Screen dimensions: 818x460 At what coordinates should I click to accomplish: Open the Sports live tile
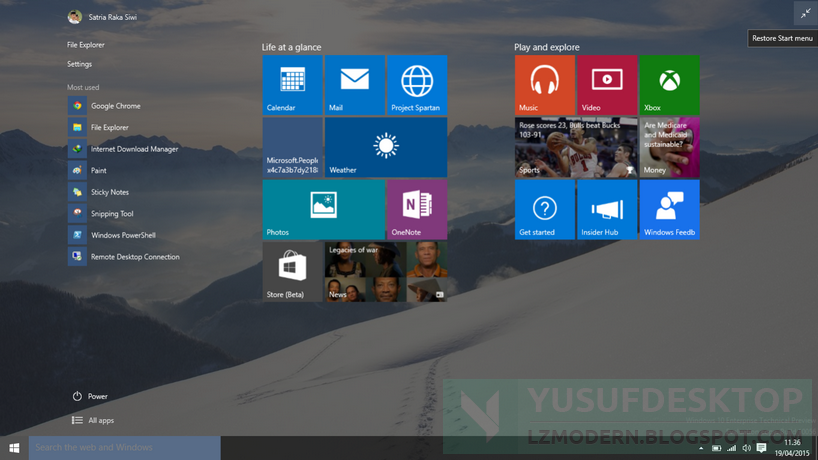point(576,147)
